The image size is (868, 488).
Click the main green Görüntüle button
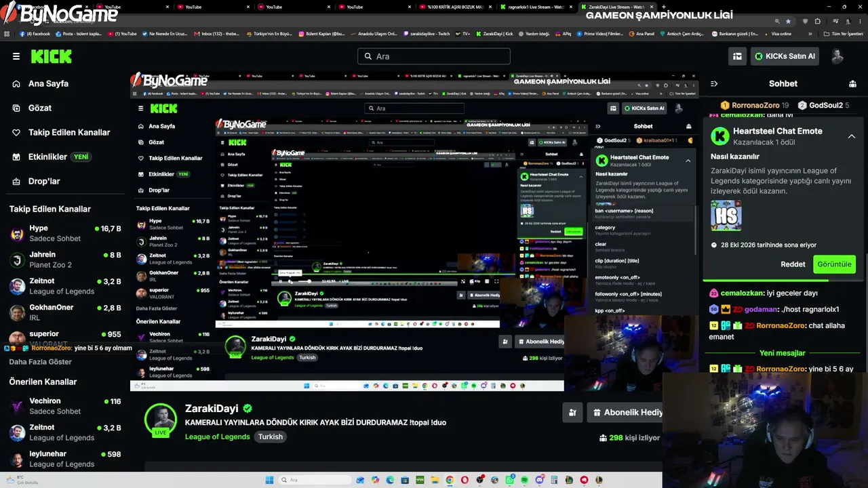point(834,264)
